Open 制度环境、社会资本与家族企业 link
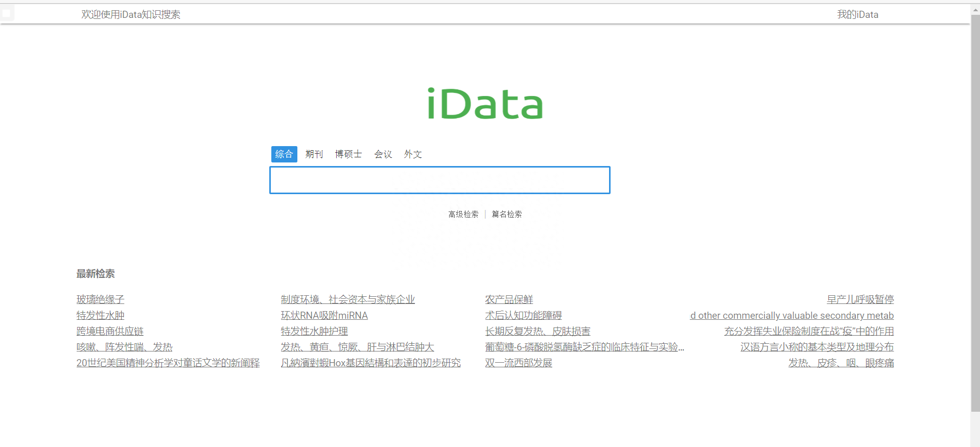Viewport: 980px width, 447px height. click(x=348, y=299)
